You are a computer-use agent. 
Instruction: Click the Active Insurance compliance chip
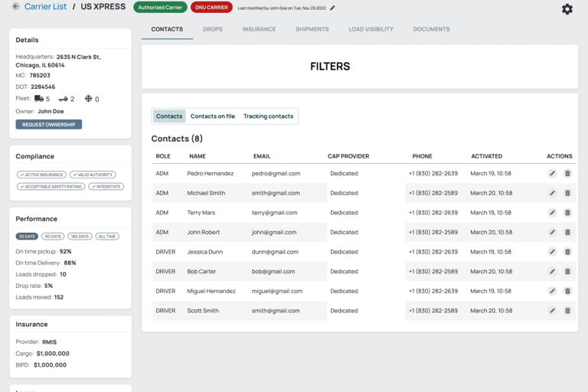[x=41, y=175]
